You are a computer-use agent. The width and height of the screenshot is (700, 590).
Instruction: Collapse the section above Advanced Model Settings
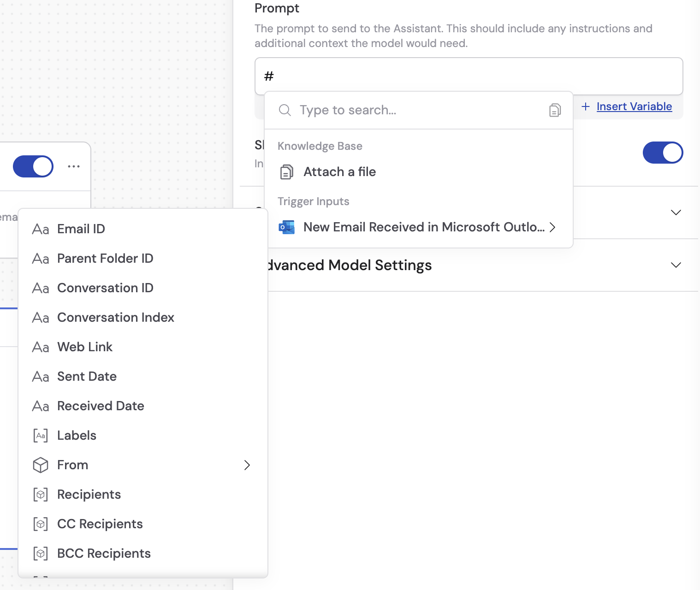click(x=676, y=212)
